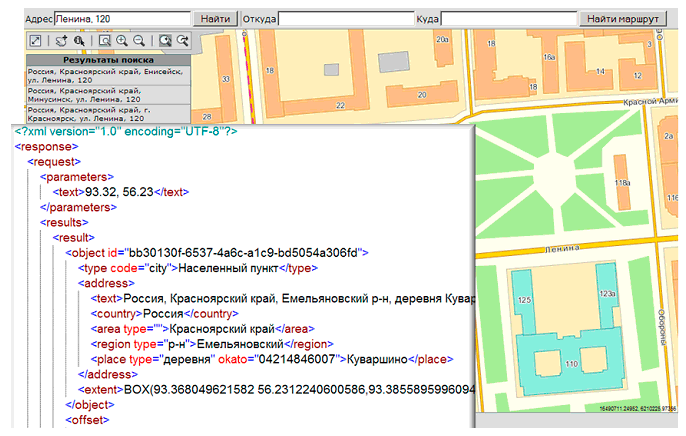Viewport: 686px width, 436px height.
Task: Click the full extent map icon
Action: point(35,40)
